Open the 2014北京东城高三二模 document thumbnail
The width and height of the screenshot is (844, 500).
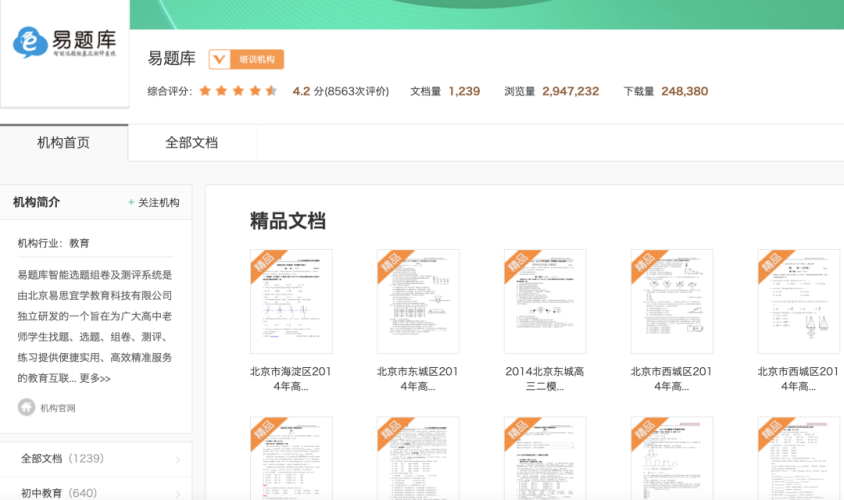[545, 301]
